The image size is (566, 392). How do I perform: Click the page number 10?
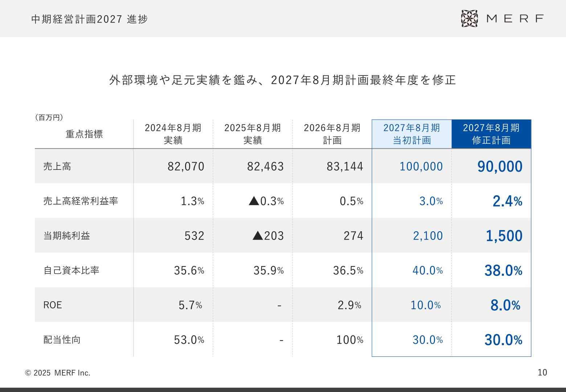[x=542, y=372]
